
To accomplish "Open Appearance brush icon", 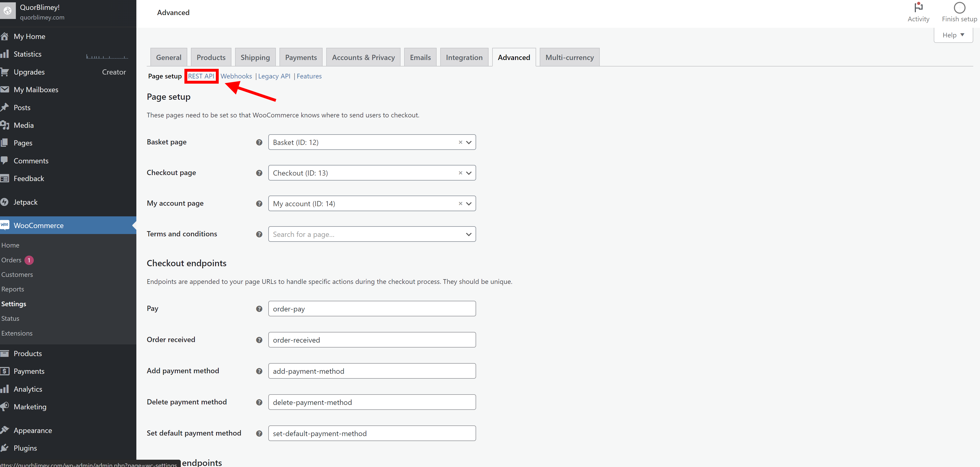I will pos(5,430).
